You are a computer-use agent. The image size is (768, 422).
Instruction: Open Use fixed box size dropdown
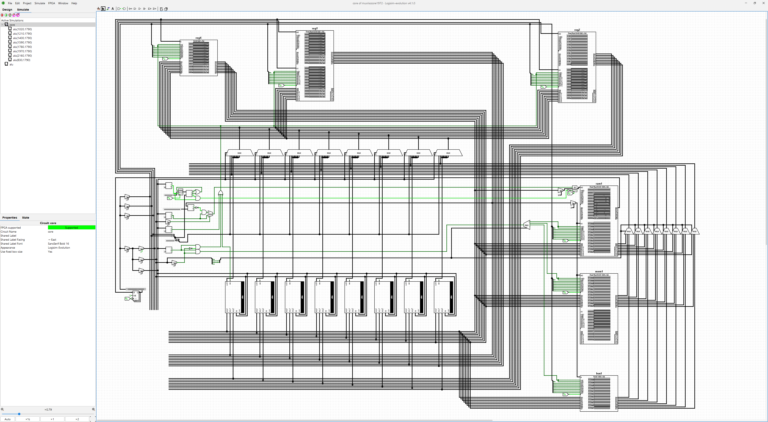[x=72, y=252]
